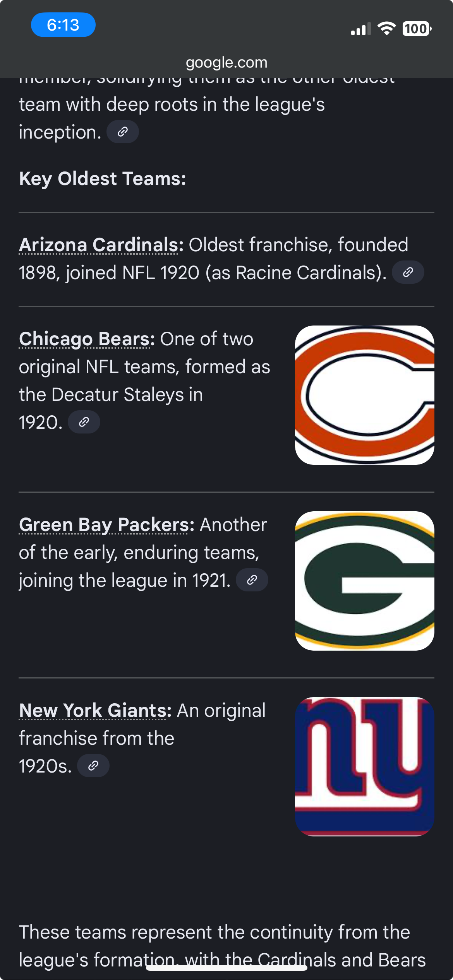Tap the blue 6:13 time pill
The height and width of the screenshot is (980, 453).
click(63, 25)
